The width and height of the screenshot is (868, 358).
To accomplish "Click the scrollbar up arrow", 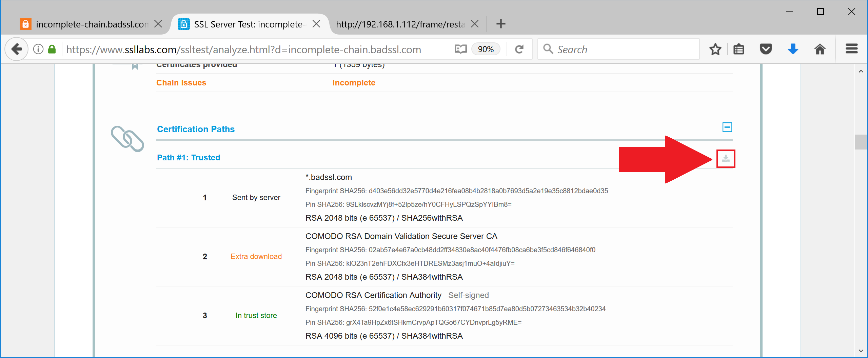I will 861,71.
